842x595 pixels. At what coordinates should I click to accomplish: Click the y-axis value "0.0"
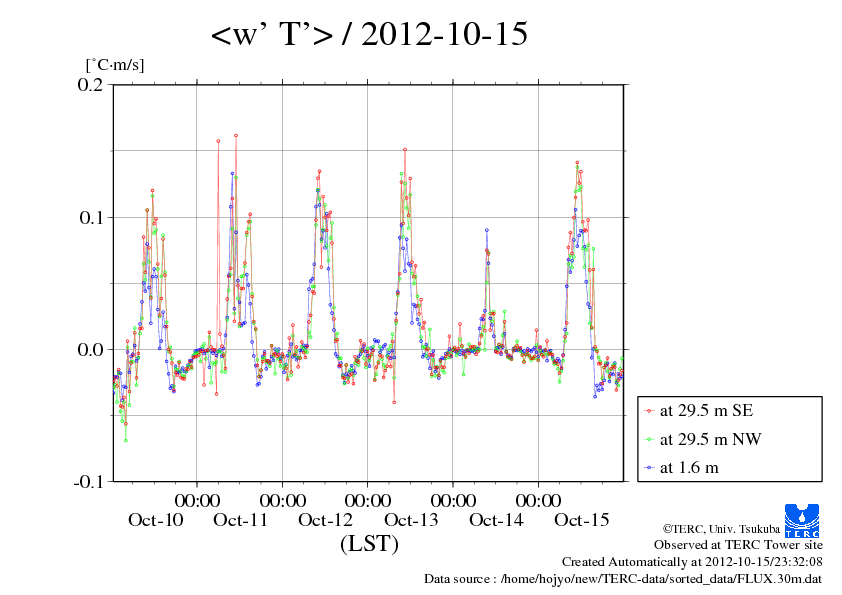pyautogui.click(x=90, y=350)
